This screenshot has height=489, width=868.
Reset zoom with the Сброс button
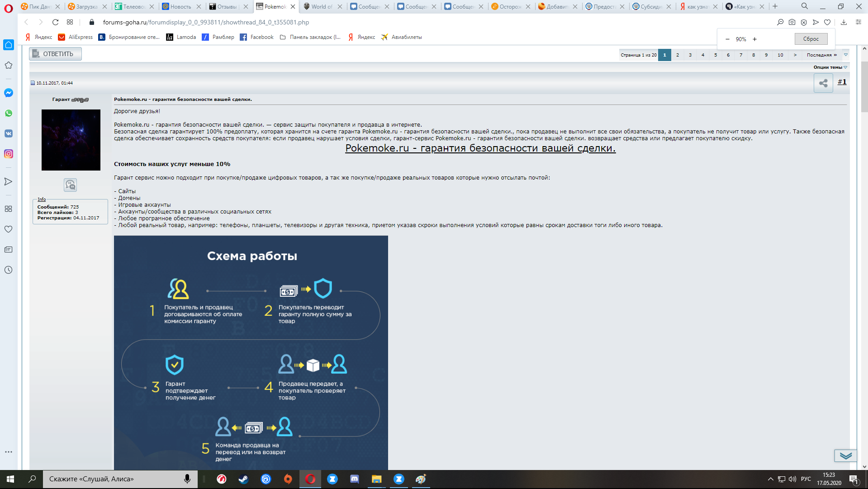(811, 39)
